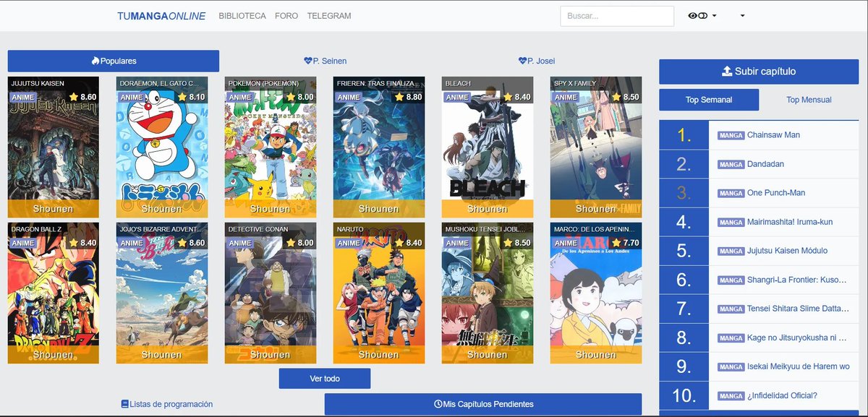Screen dimensions: 868x417
Task: Select the Populares tab
Action: (114, 61)
